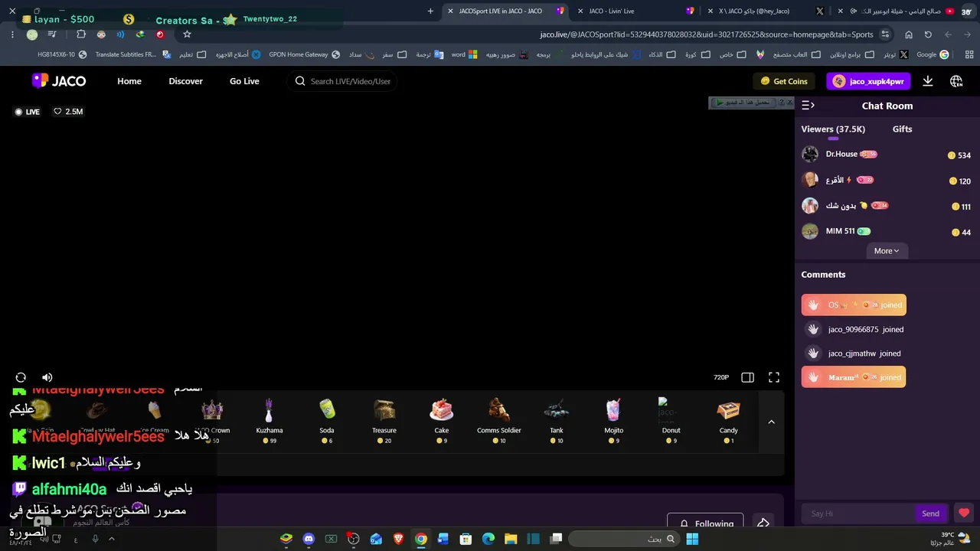The height and width of the screenshot is (551, 980).
Task: Expand the gift panel upward arrow
Action: (771, 422)
